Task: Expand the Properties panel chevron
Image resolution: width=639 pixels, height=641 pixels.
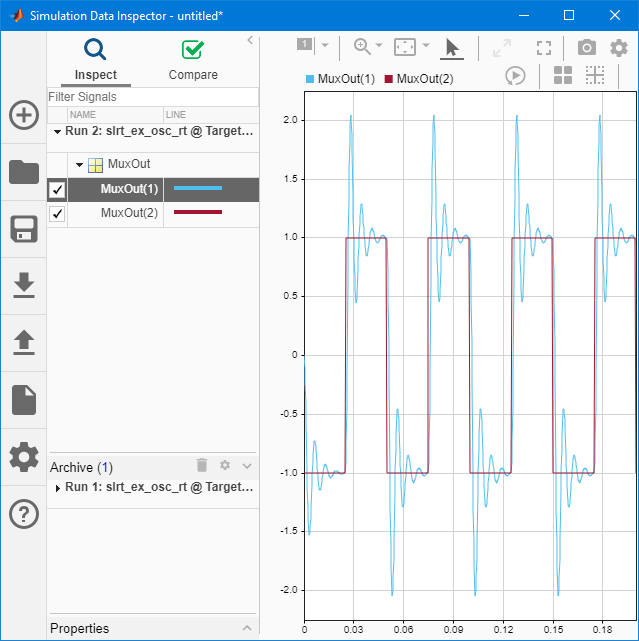Action: tap(247, 628)
